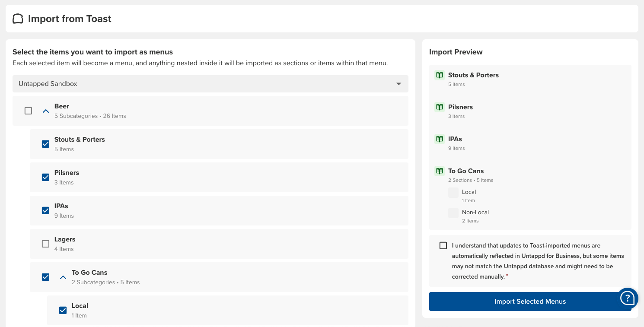Viewport: 644px width, 327px height.
Task: Enable the Lagers checkbox
Action: pyautogui.click(x=46, y=244)
